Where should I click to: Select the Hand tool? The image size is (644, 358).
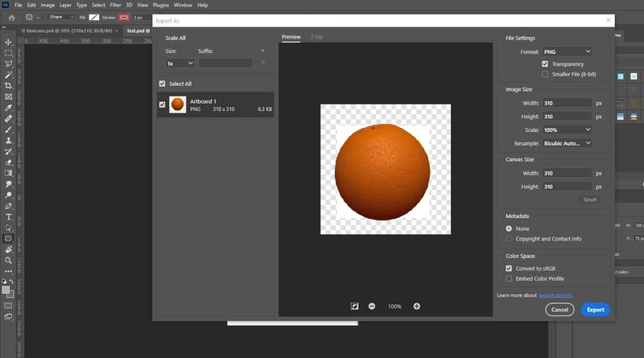click(8, 249)
